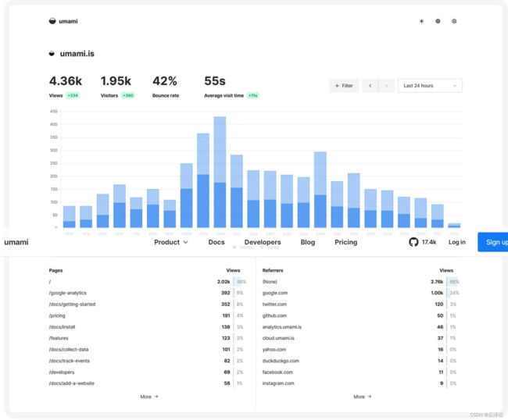Click the umami.is website title
The image size is (508, 420).
[x=77, y=53]
